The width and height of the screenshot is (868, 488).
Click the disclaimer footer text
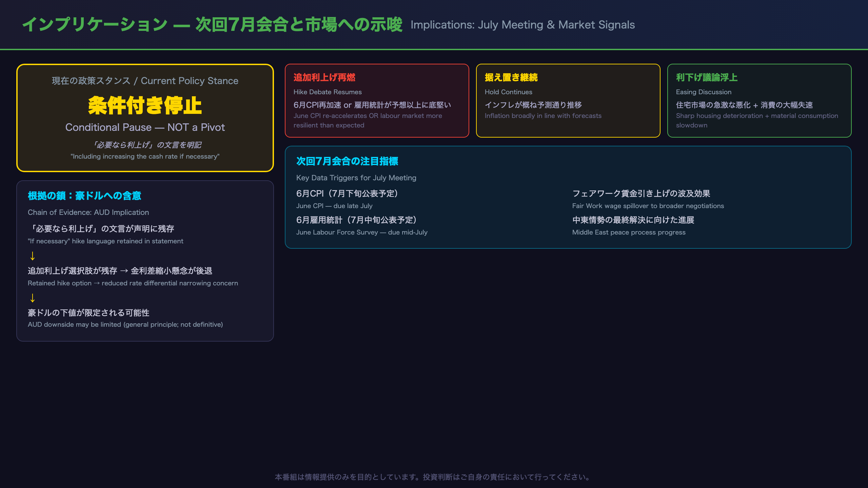click(434, 477)
